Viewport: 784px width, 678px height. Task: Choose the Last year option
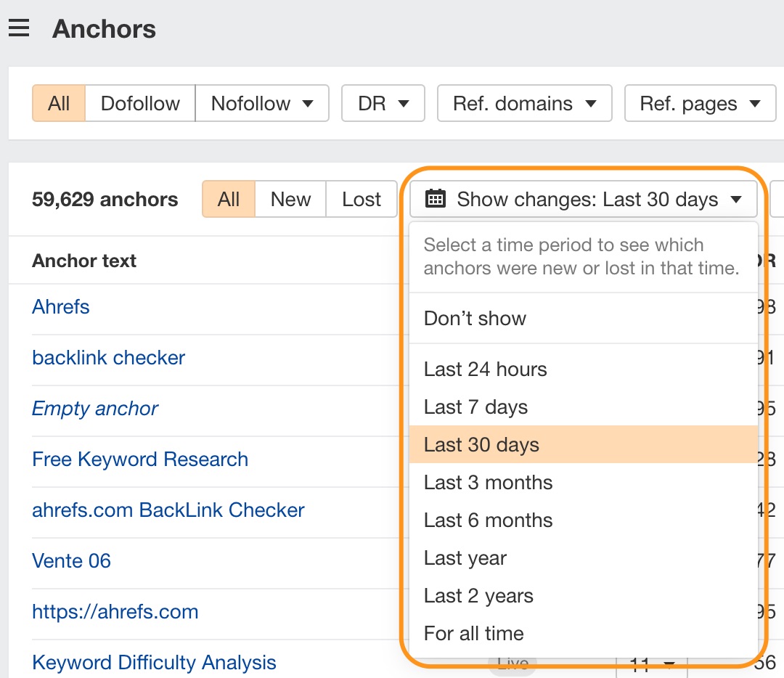465,557
